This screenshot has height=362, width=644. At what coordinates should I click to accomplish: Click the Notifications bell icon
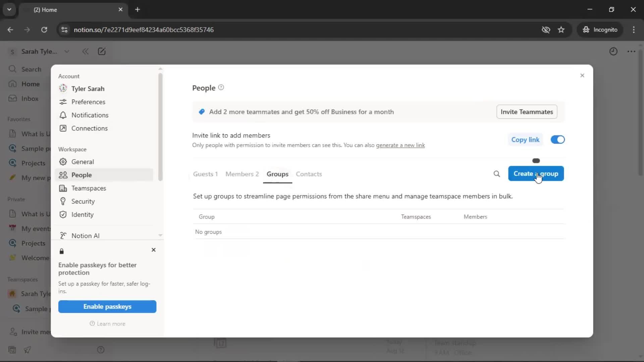pyautogui.click(x=63, y=115)
